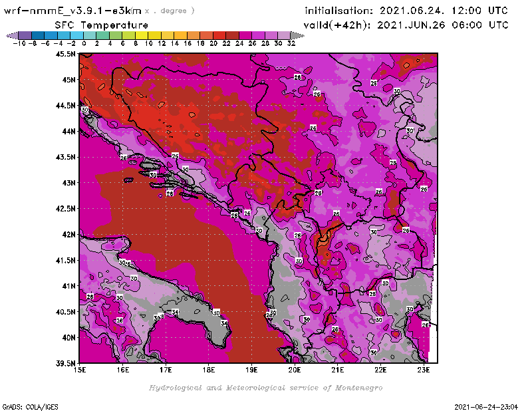The height and width of the screenshot is (411, 532).
Task: Select the legend swatch between 16 and 18
Action: pyautogui.click(x=194, y=35)
